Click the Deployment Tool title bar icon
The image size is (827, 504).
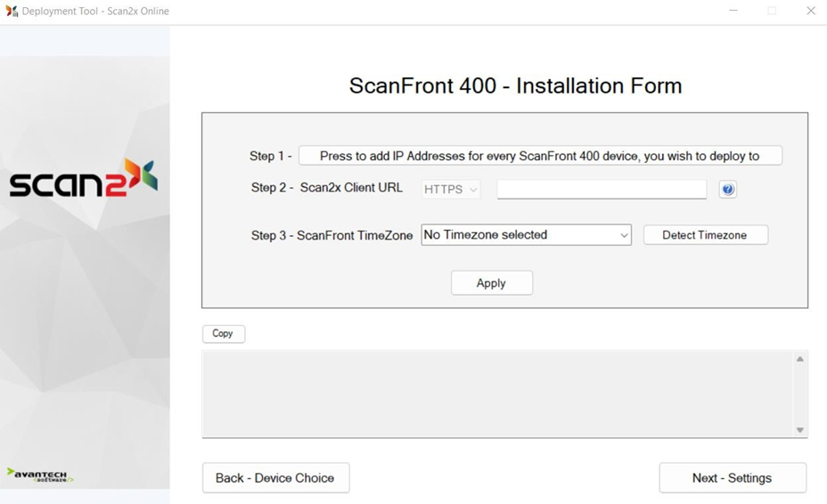pyautogui.click(x=12, y=12)
